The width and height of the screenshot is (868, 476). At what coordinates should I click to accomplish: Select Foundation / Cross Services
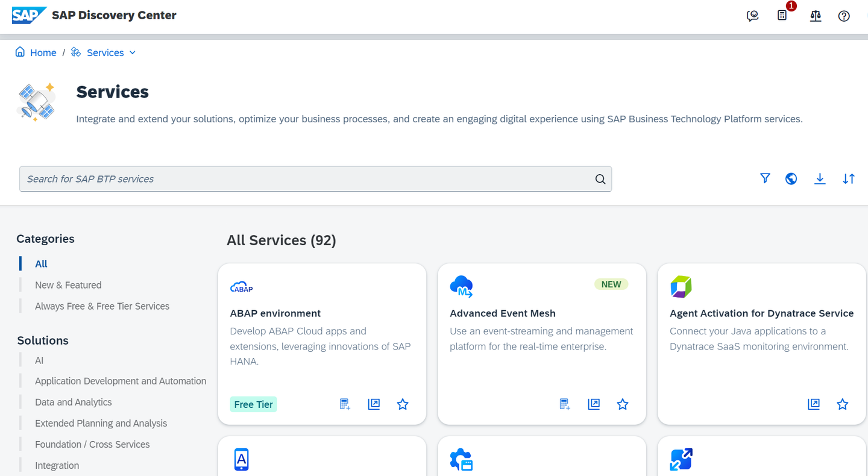point(92,445)
